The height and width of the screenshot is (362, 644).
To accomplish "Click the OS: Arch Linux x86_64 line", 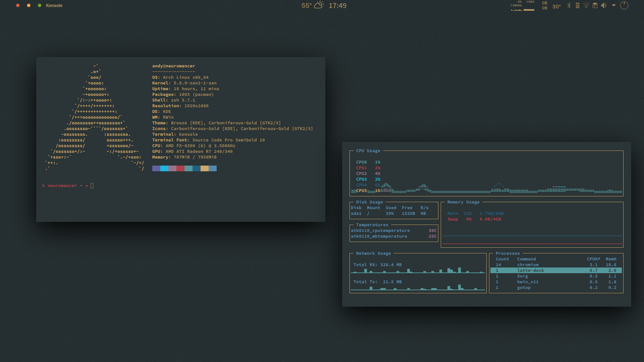I will tap(180, 77).
